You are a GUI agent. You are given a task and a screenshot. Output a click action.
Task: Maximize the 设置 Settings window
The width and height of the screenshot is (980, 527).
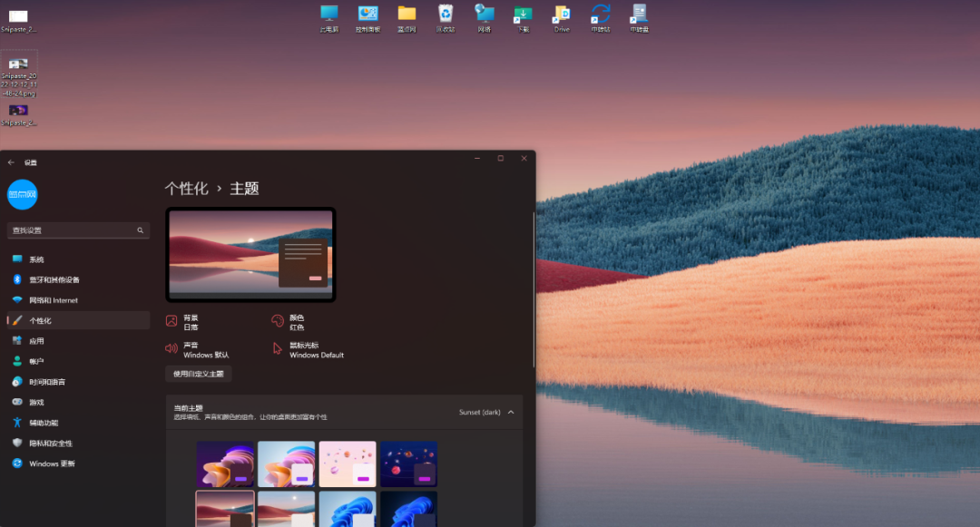click(x=501, y=159)
